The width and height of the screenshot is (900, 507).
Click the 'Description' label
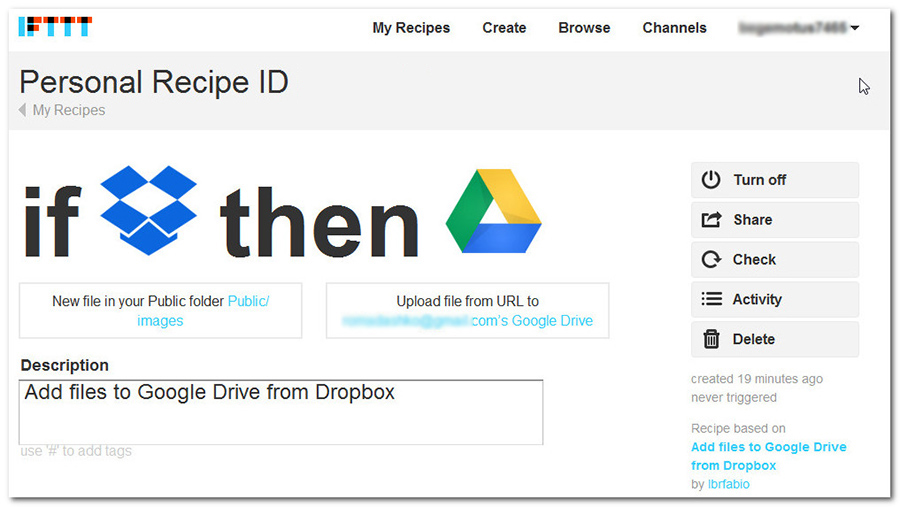pos(64,365)
